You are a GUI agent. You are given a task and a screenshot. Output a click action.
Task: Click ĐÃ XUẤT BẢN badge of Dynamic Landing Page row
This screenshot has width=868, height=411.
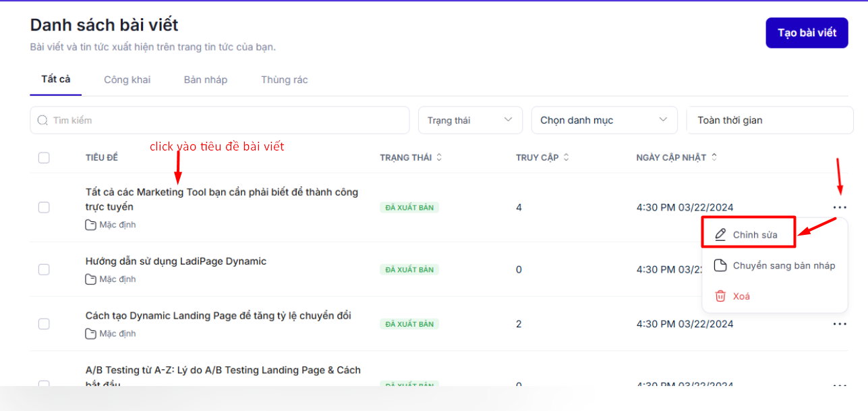coord(409,324)
